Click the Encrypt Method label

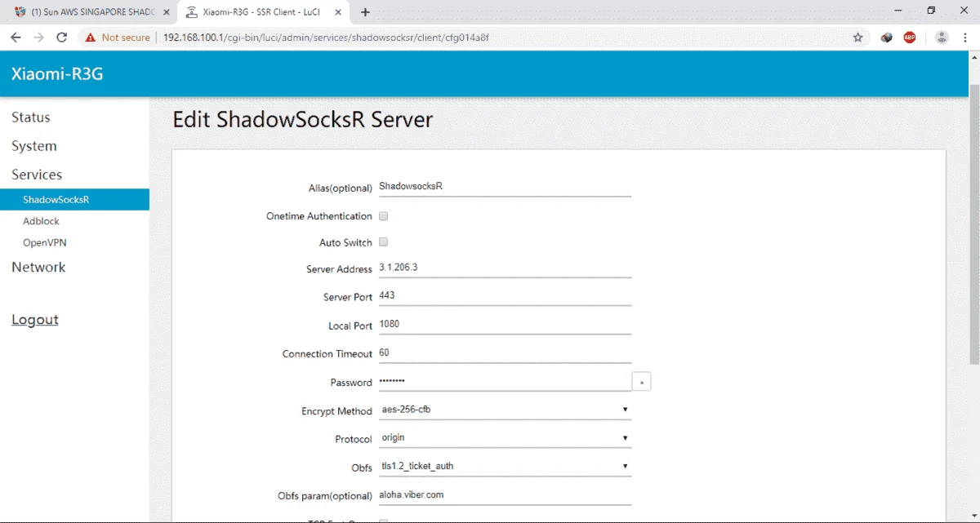point(336,411)
